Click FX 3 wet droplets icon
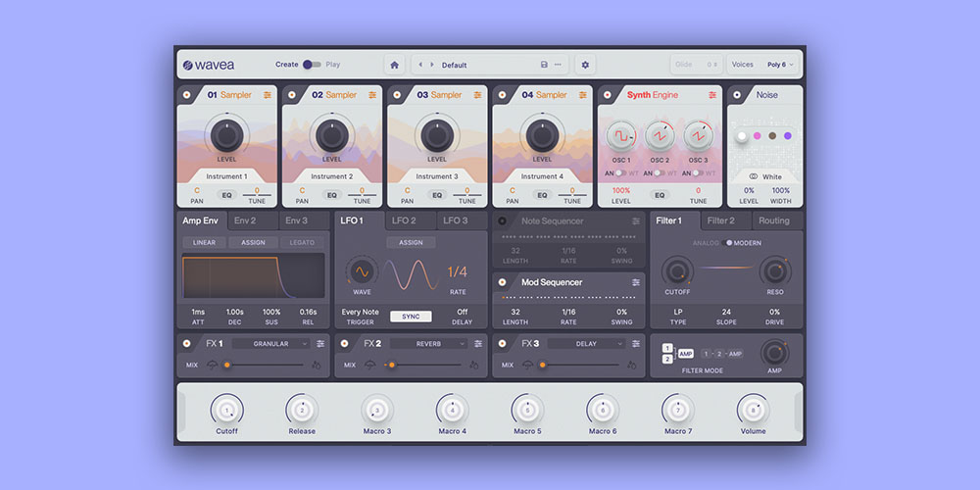The height and width of the screenshot is (490, 980). tap(632, 365)
